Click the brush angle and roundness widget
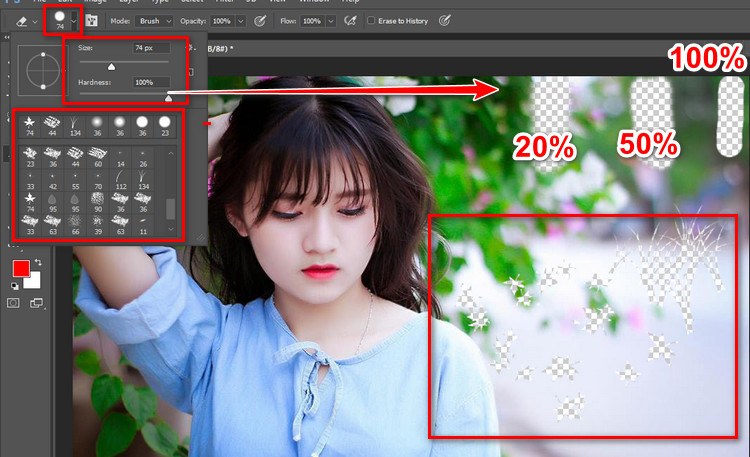Screen dimensions: 750x457 click(x=43, y=70)
